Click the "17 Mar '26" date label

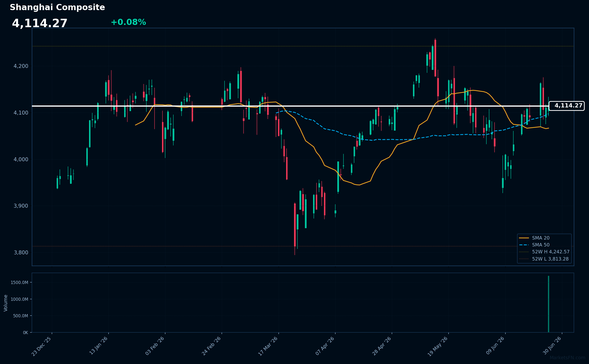268,346
